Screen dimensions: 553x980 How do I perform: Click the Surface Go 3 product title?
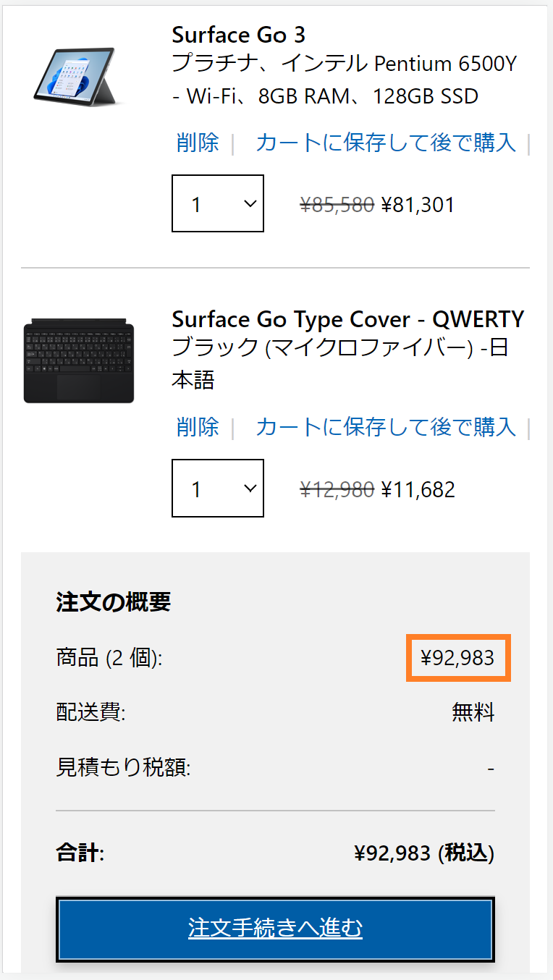pos(238,35)
